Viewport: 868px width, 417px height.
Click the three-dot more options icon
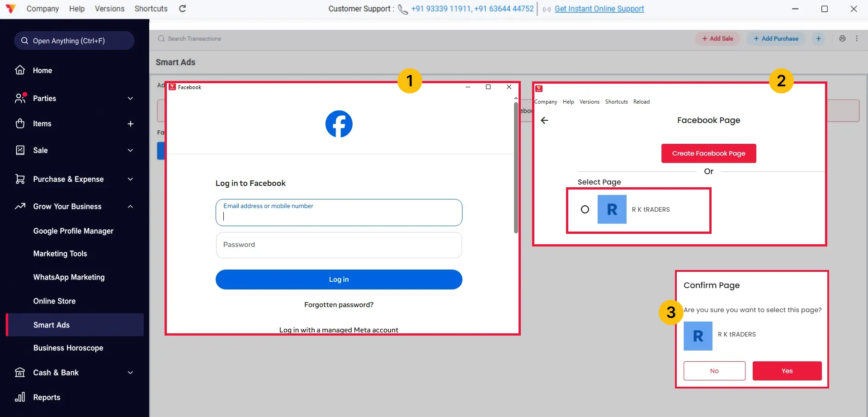click(857, 38)
